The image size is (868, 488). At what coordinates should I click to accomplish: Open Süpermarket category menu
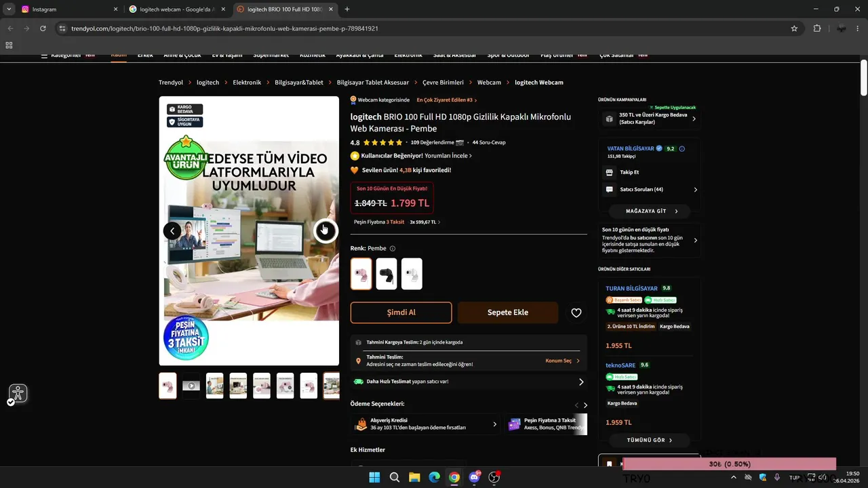[271, 56]
